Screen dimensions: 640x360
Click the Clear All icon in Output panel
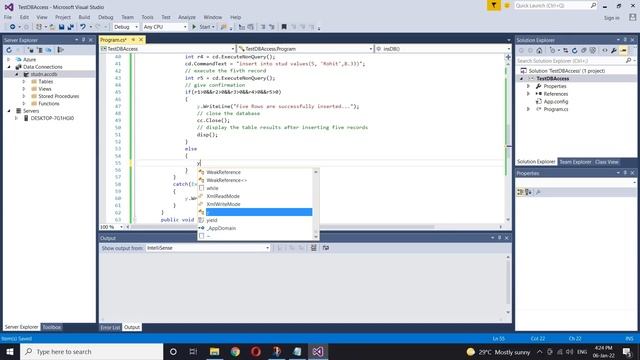pyautogui.click(x=313, y=248)
